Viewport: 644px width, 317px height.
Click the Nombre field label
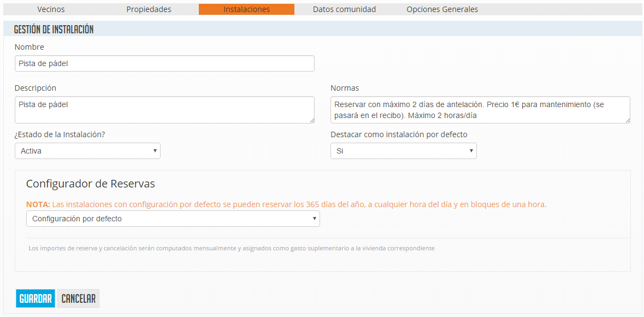[x=29, y=47]
